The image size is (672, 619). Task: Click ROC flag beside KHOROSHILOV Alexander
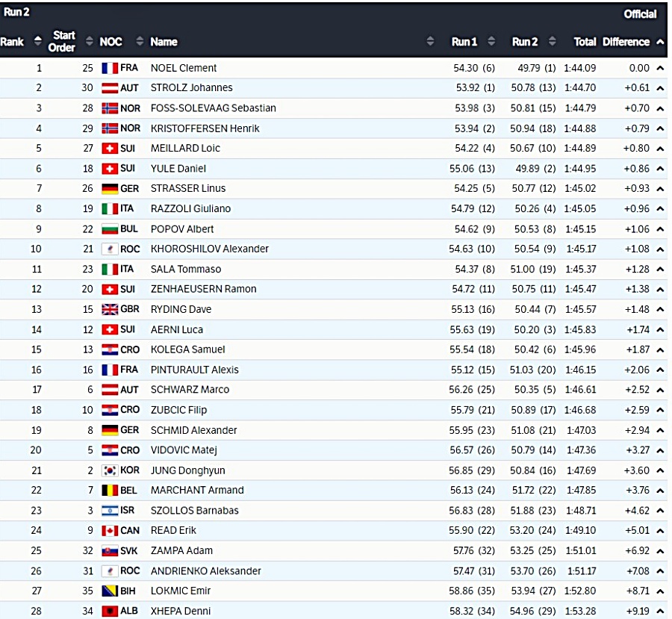coord(110,249)
